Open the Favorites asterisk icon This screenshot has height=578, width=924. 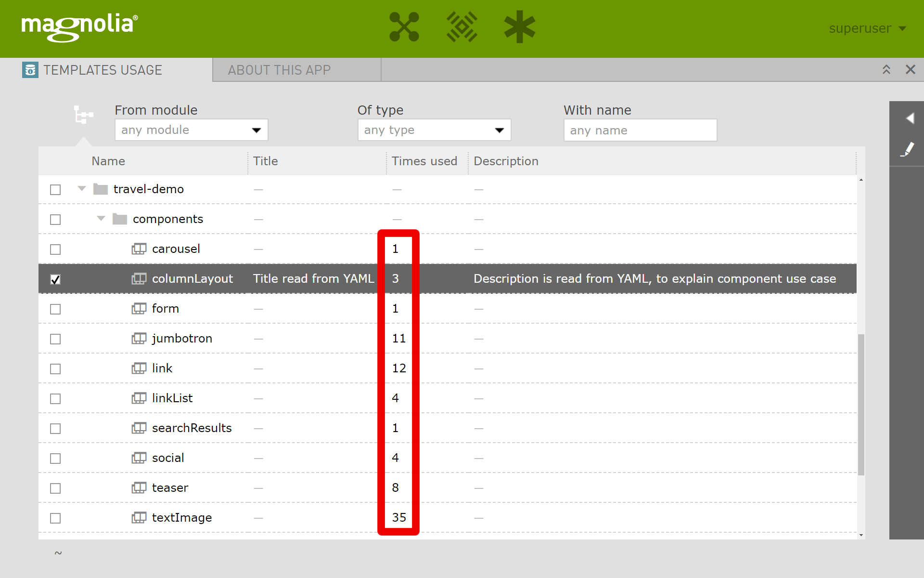(x=519, y=27)
